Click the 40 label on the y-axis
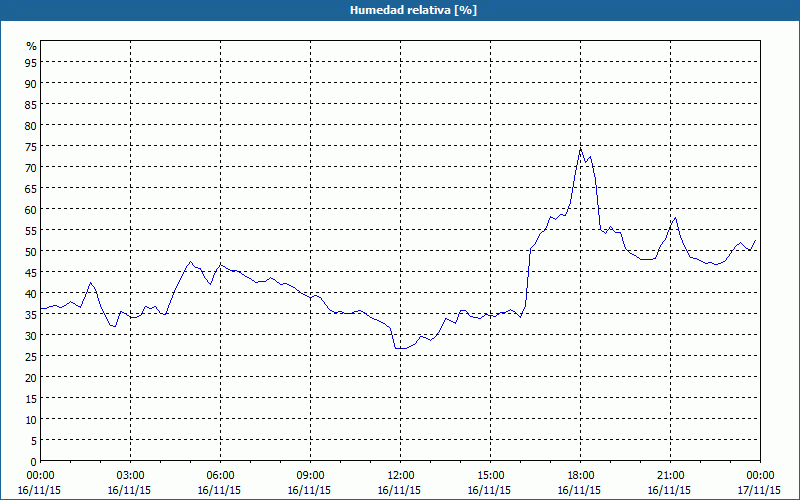The image size is (800, 500). 31,293
